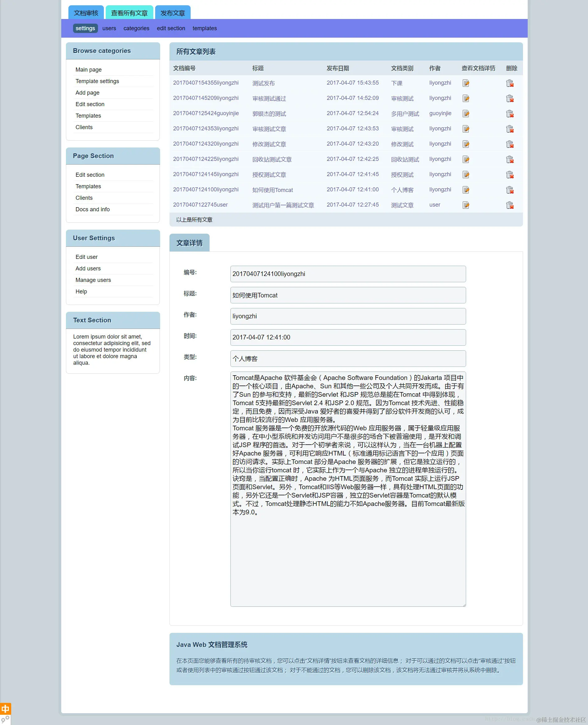Click the 作者 field showing liyongzhi
This screenshot has height=725, width=588.
click(348, 316)
